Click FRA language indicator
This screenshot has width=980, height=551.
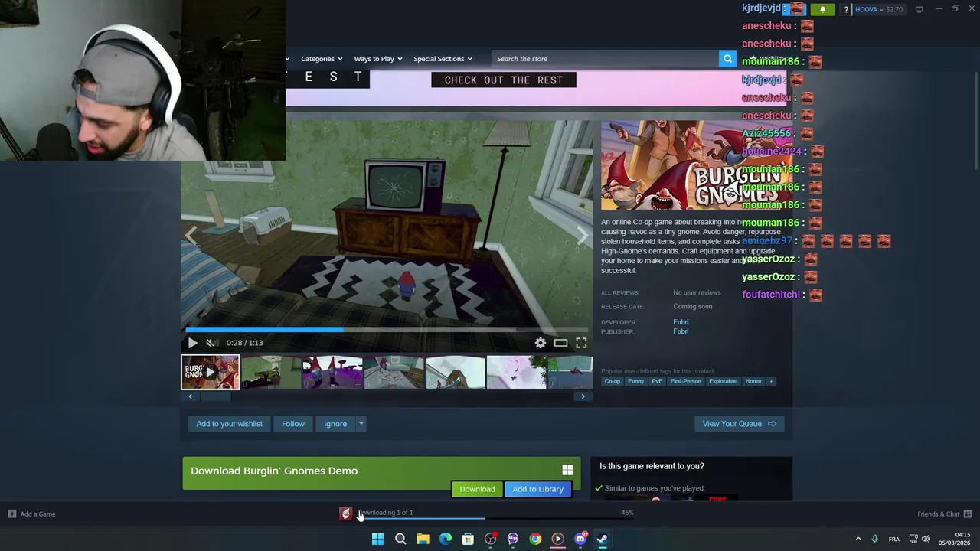(x=893, y=539)
